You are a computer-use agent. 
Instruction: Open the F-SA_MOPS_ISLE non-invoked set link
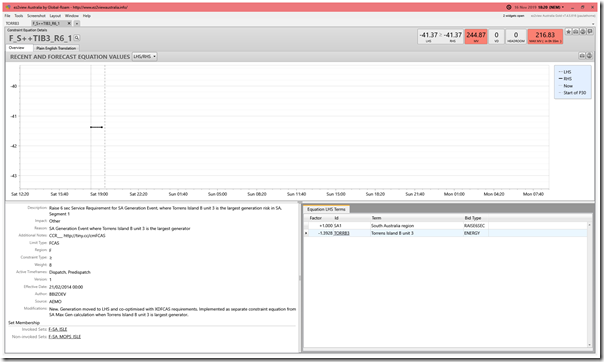(x=65, y=337)
